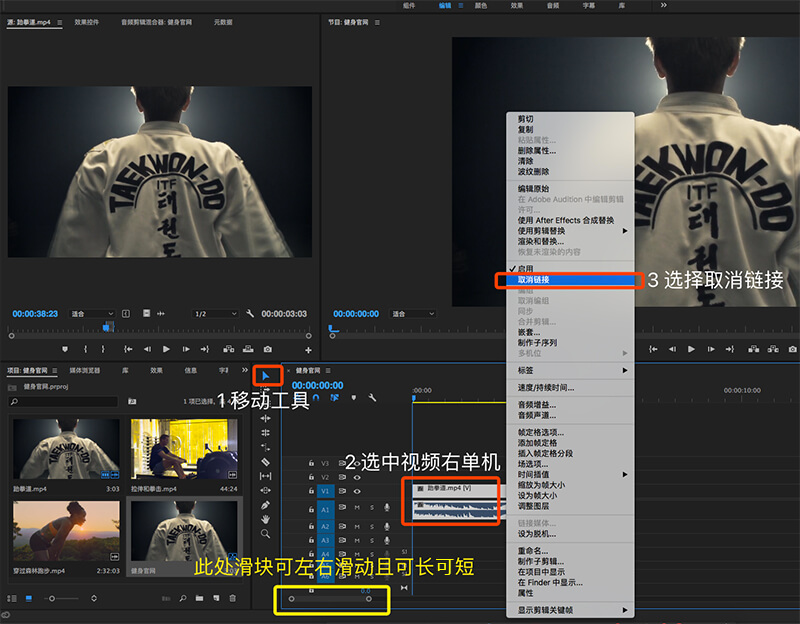This screenshot has height=624, width=800.
Task: Go to Out point in Source monitor
Action: 205,349
